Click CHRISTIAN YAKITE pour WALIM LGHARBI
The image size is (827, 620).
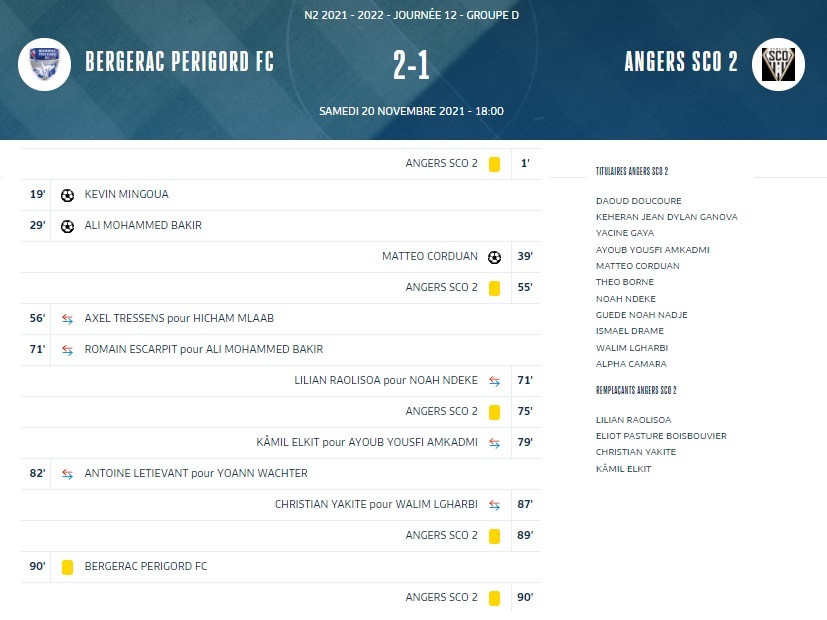click(x=376, y=505)
